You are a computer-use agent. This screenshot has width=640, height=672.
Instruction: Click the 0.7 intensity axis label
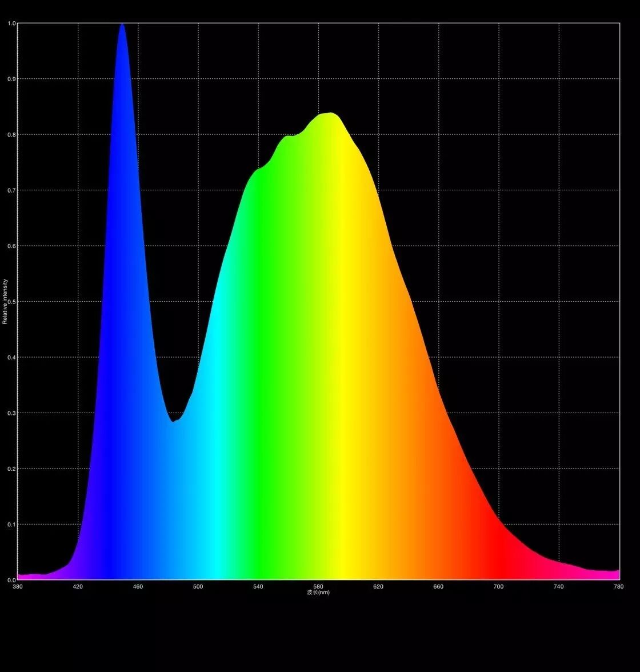click(x=11, y=191)
